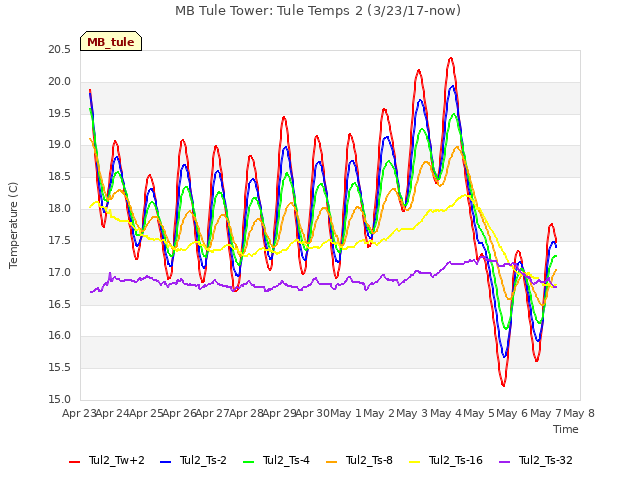The image size is (640, 480).
Task: Click the red curve's highest peak near May 4
Action: (x=451, y=58)
